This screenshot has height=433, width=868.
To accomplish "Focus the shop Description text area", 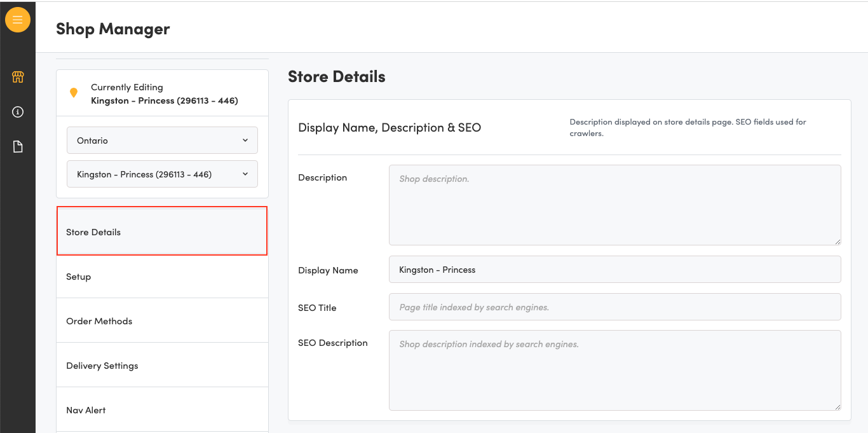I will point(614,205).
